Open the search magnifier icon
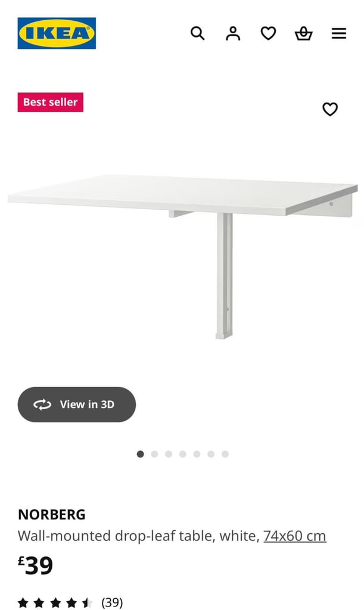The height and width of the screenshot is (610, 364). pos(197,33)
